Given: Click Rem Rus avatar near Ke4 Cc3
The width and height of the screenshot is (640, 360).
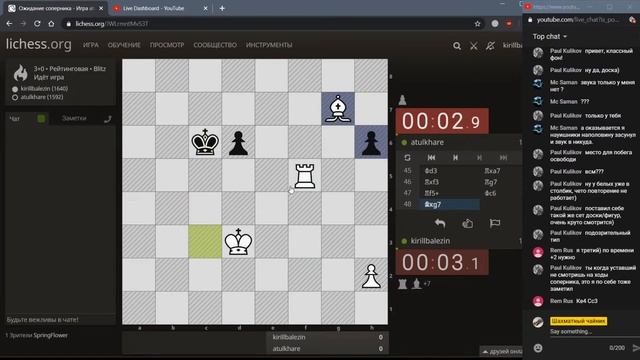Looking at the screenshot, I should [x=538, y=301].
